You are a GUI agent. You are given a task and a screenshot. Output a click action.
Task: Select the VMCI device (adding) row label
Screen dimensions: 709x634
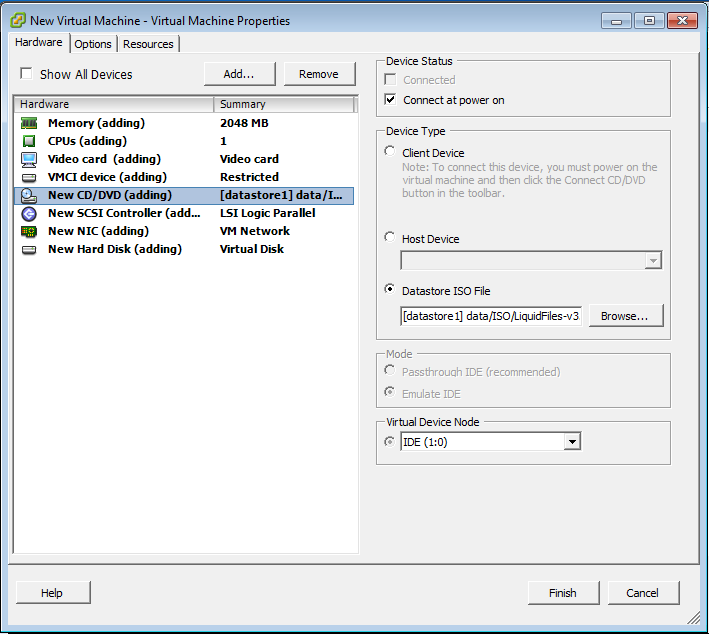(x=107, y=177)
